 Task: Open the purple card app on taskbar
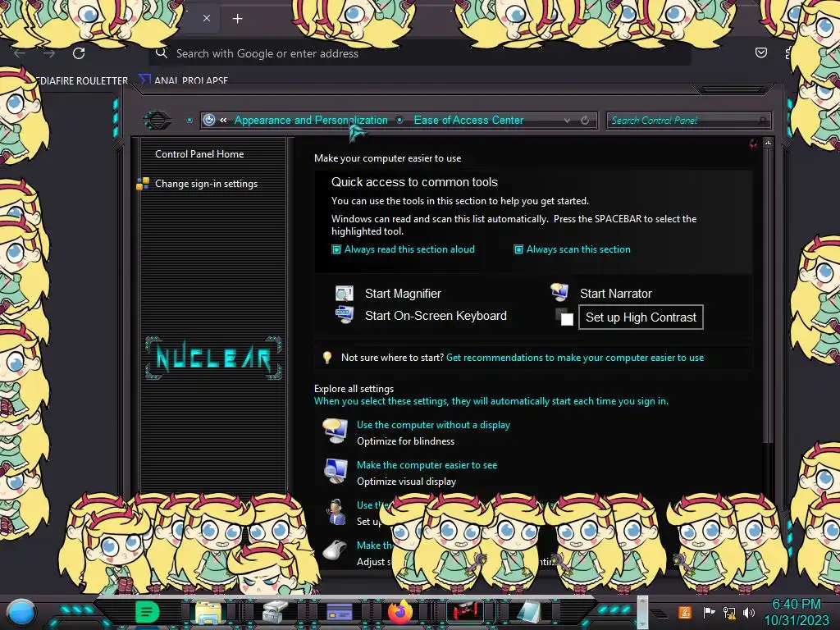tap(339, 612)
